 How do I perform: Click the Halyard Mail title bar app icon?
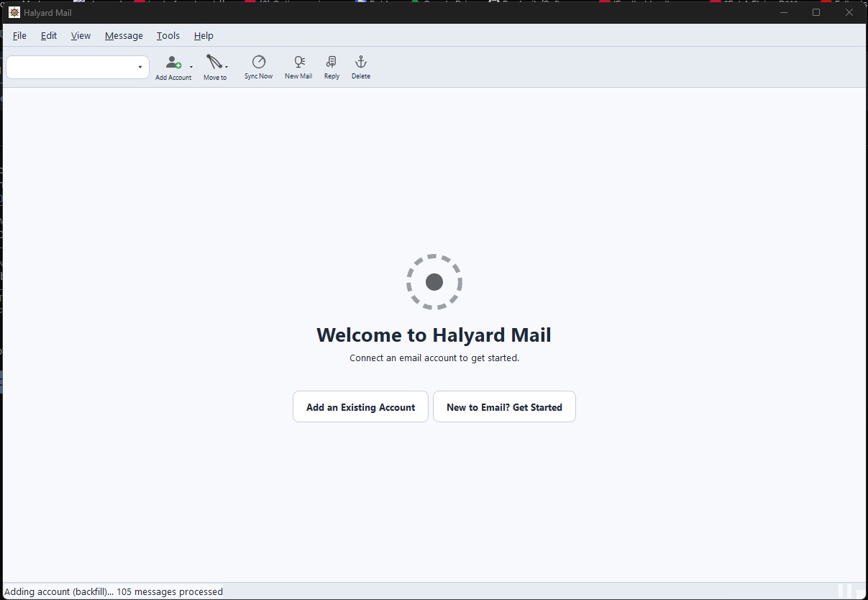pyautogui.click(x=14, y=12)
